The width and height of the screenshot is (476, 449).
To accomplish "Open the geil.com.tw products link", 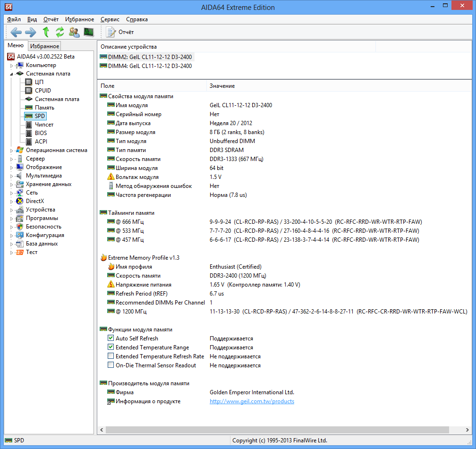I will (252, 401).
